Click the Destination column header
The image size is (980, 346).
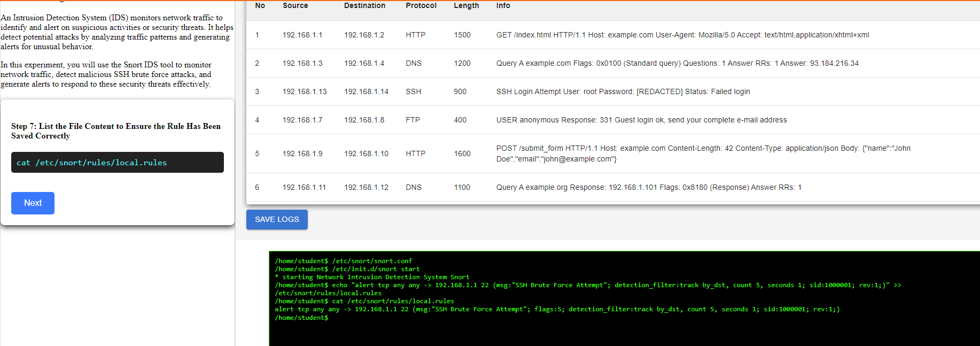point(364,6)
